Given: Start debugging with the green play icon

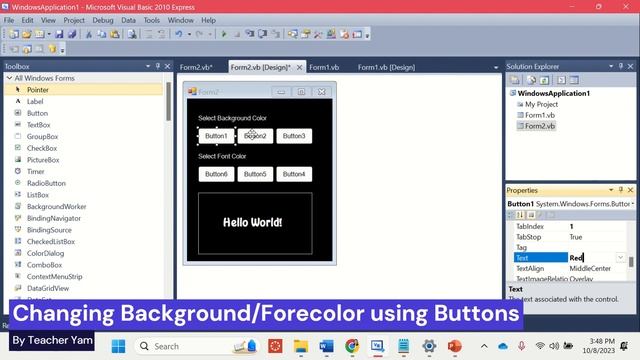Looking at the screenshot, I should pos(224,34).
